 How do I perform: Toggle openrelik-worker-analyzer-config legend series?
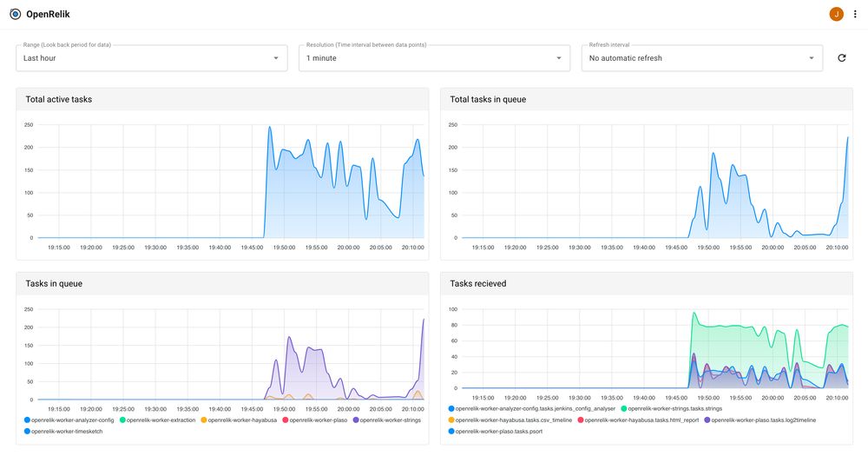tap(69, 420)
